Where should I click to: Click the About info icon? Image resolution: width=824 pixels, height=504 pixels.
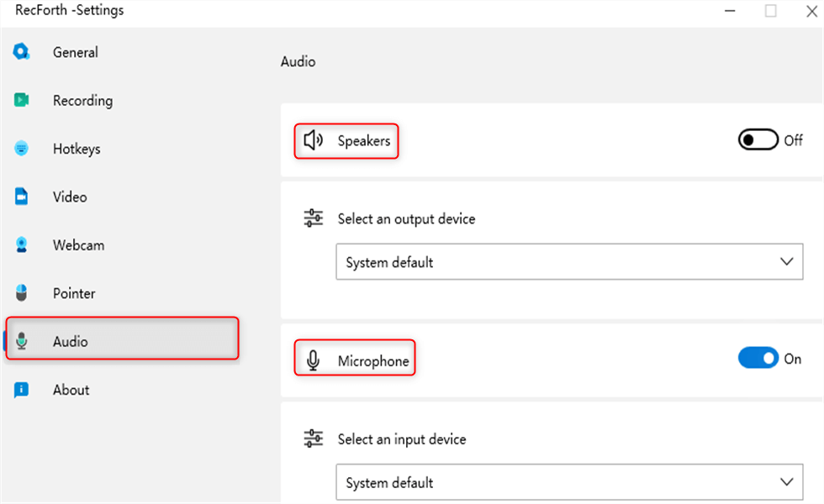[21, 390]
